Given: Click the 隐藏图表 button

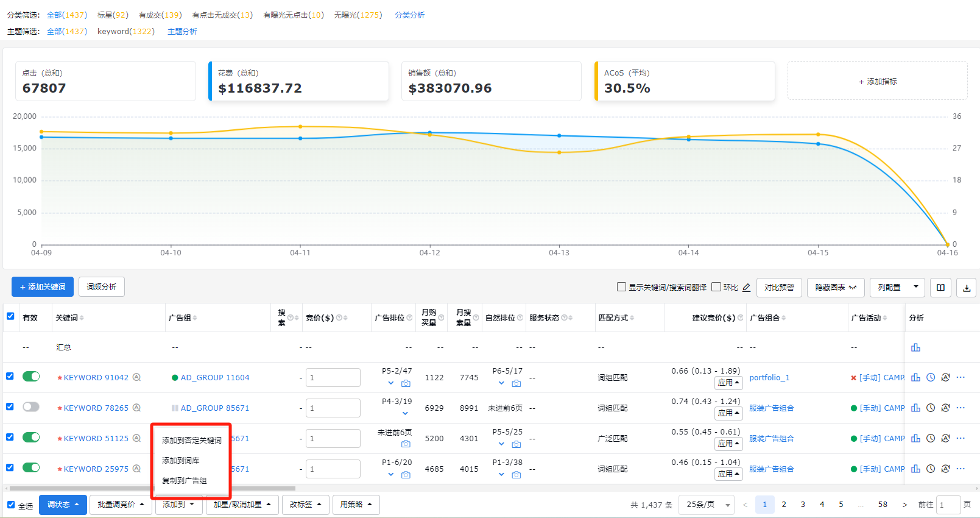Looking at the screenshot, I should 836,288.
